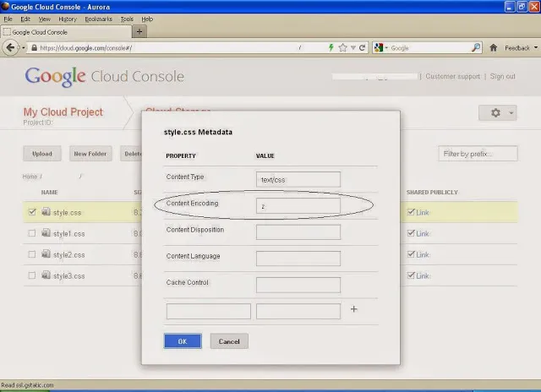Go to the browser Home icon
Screen dimensions: 541x392
tap(494, 47)
